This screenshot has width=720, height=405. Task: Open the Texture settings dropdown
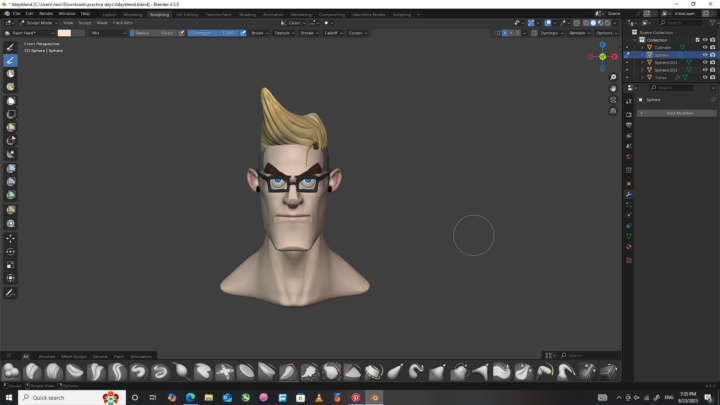pyautogui.click(x=283, y=33)
